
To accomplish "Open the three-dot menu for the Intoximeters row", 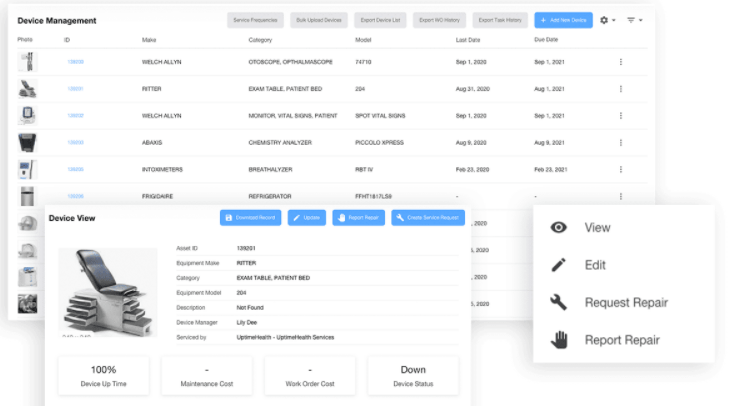I will point(620,170).
